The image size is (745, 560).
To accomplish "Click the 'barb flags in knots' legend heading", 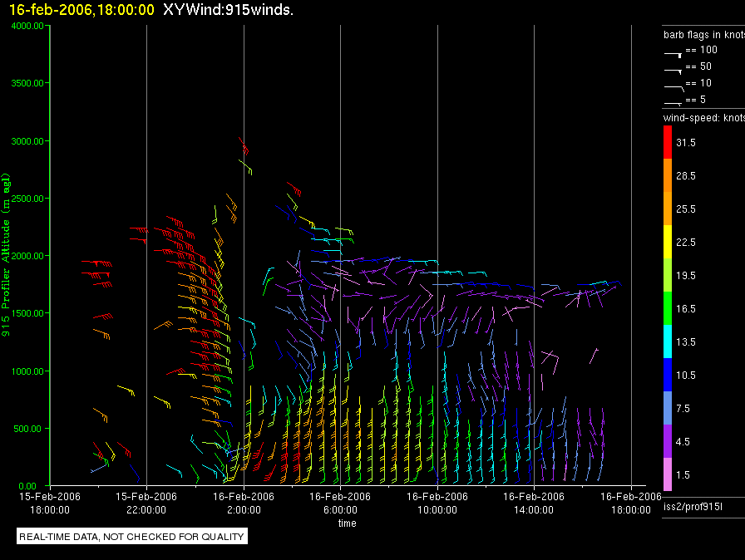I will 703,35.
